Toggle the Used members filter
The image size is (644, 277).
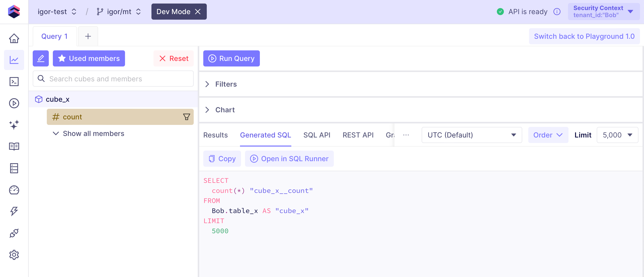point(89,58)
